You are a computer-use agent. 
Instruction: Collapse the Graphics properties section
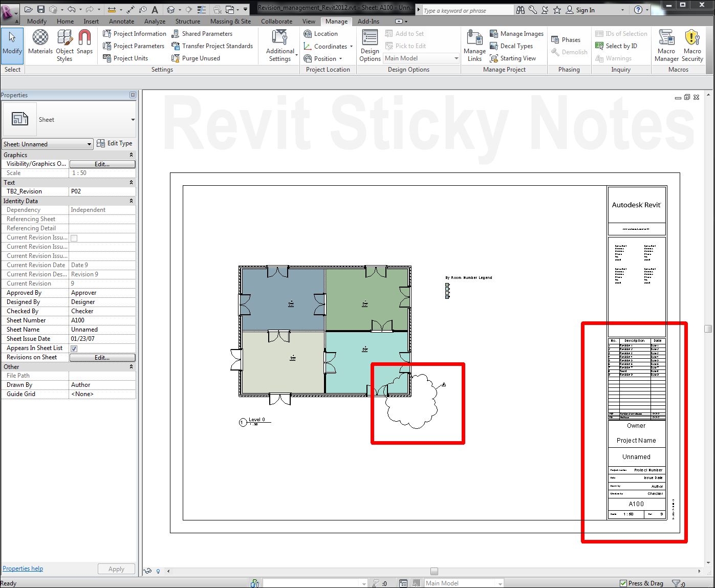(131, 155)
